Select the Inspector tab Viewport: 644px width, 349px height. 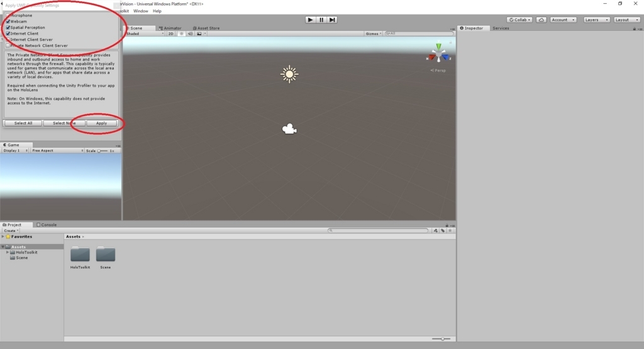pos(472,28)
